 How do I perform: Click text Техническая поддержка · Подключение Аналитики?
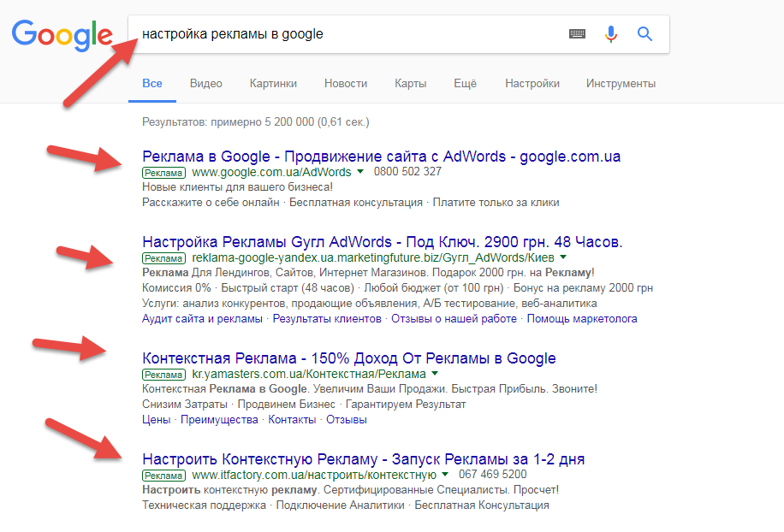click(x=273, y=505)
